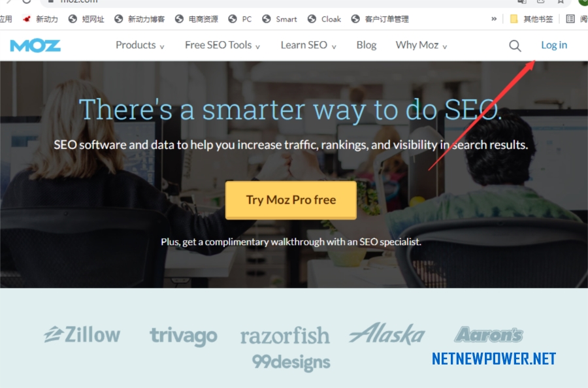Screen dimensions: 588x388
Task: Open the 新动力博客 bookmark
Action: pos(140,19)
